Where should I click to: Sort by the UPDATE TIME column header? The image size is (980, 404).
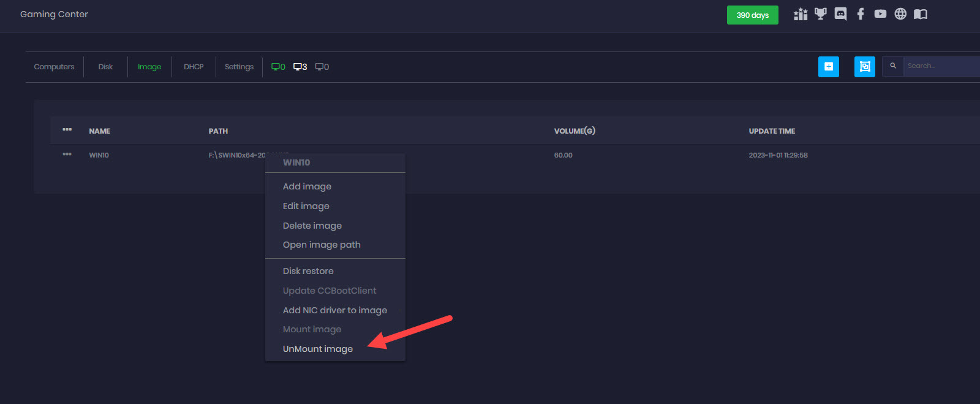click(x=772, y=131)
